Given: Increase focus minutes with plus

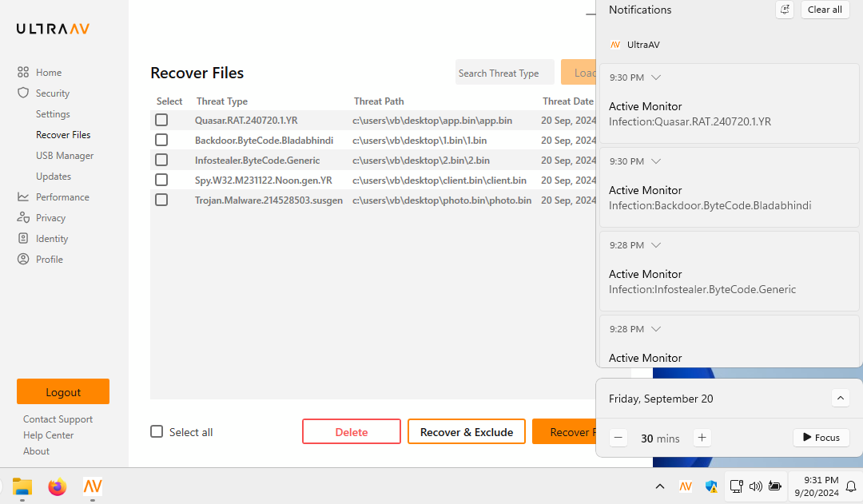Looking at the screenshot, I should pyautogui.click(x=702, y=438).
